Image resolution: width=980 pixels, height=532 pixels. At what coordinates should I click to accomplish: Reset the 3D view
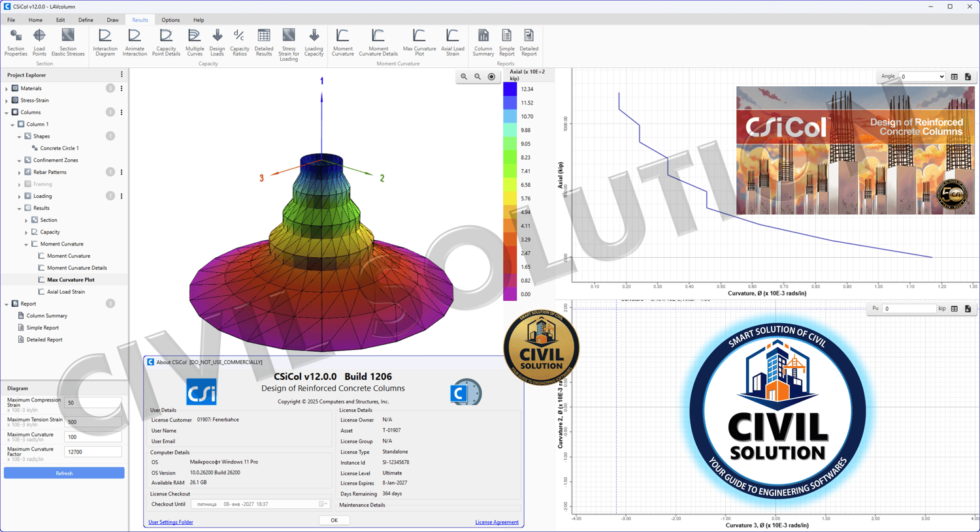491,77
